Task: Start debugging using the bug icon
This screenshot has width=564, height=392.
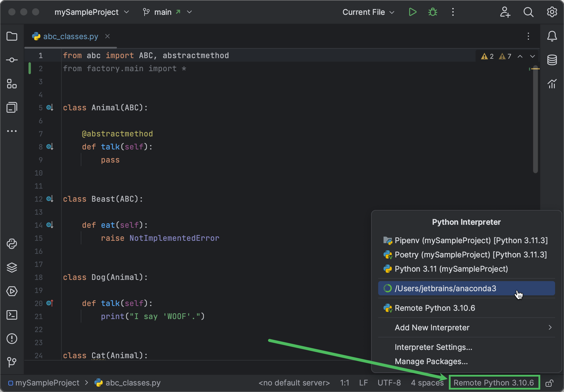Action: point(432,12)
